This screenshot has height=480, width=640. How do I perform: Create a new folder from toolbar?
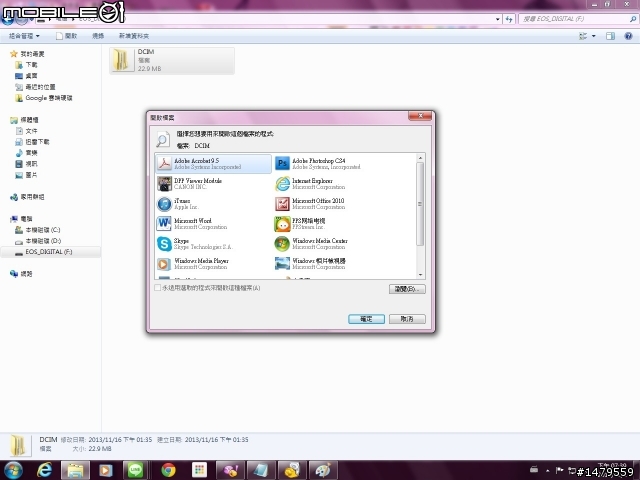point(133,36)
